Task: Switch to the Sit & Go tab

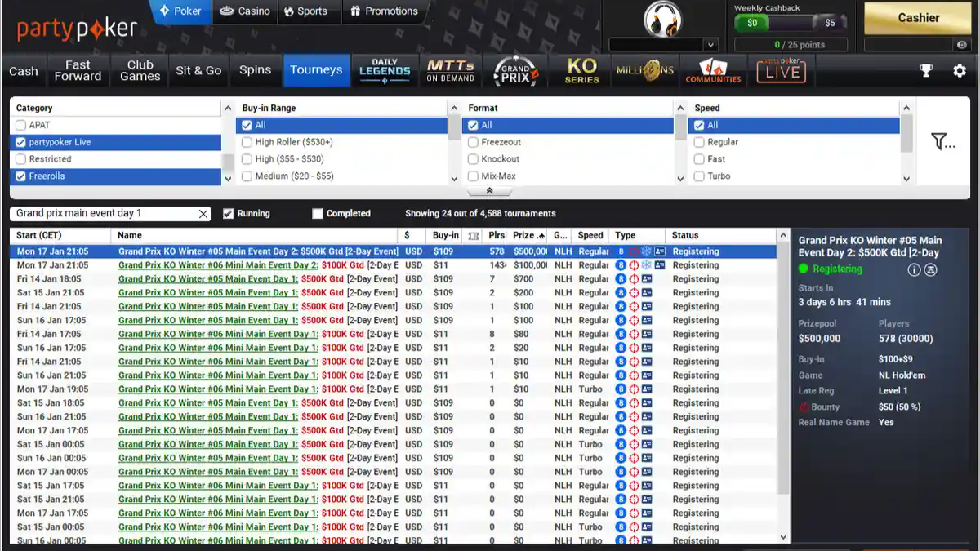Action: pyautogui.click(x=198, y=71)
